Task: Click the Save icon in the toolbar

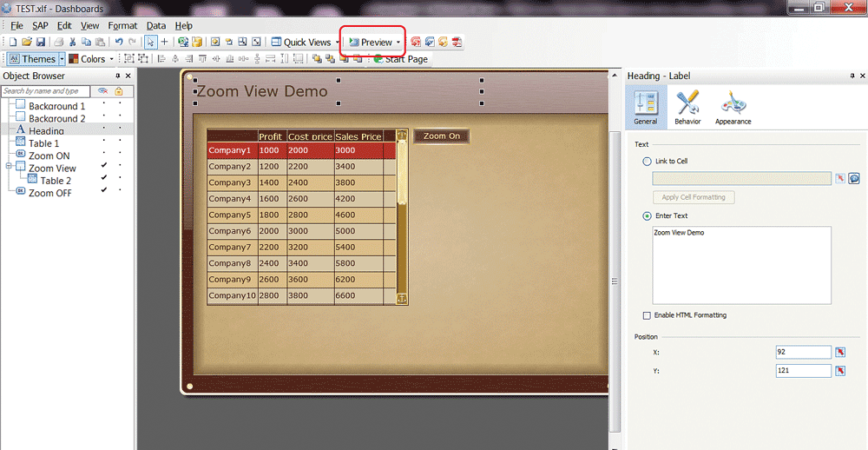Action: point(39,42)
